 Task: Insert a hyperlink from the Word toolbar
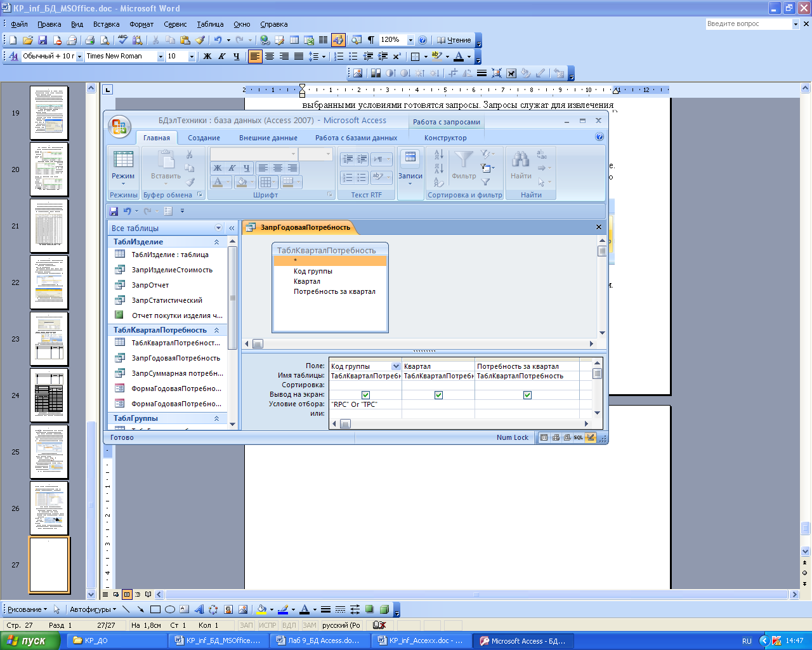(x=265, y=40)
